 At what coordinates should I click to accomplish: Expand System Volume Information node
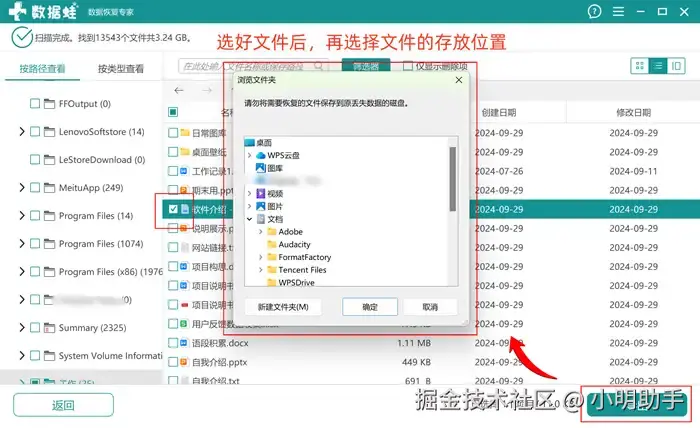pyautogui.click(x=21, y=356)
